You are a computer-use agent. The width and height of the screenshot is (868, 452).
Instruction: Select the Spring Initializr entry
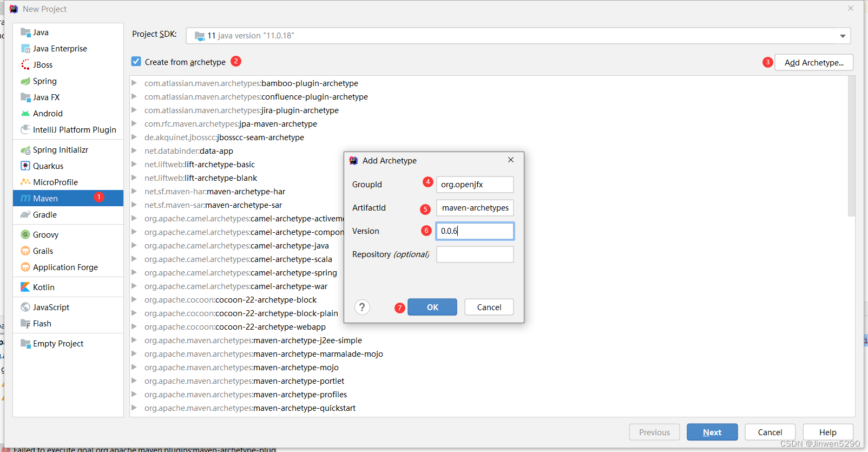coord(68,150)
